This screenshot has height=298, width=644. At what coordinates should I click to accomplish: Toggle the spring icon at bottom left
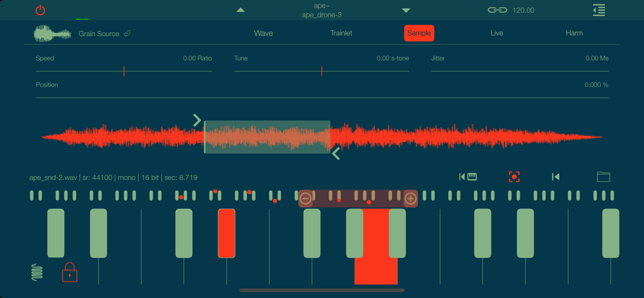[37, 272]
